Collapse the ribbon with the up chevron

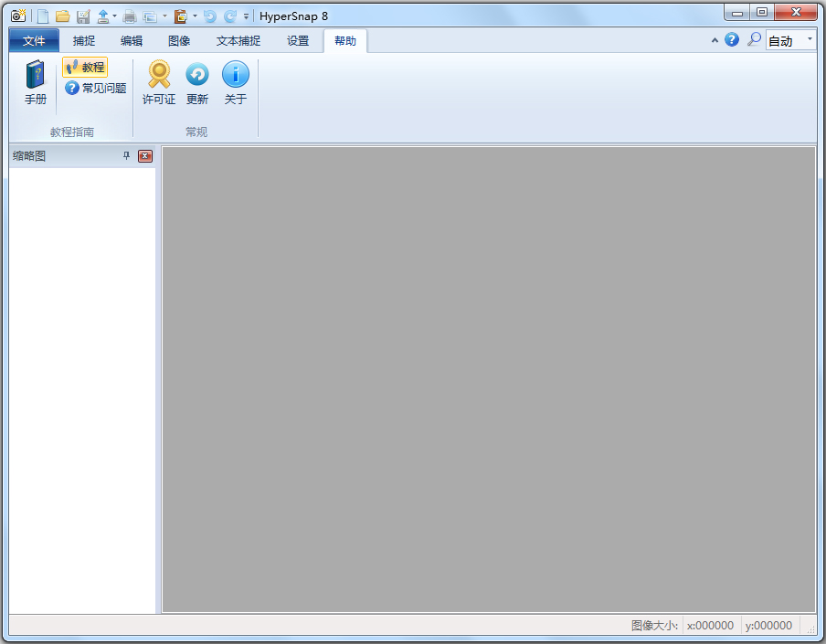(x=715, y=40)
